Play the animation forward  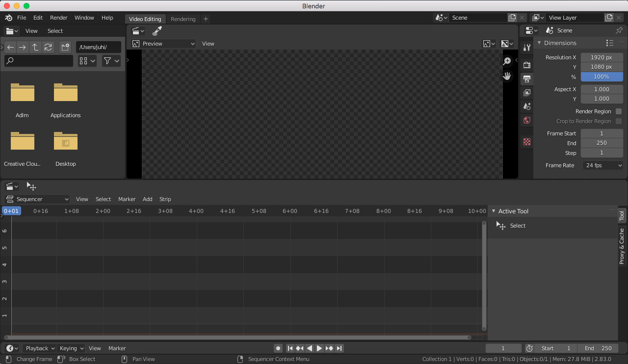tap(319, 348)
